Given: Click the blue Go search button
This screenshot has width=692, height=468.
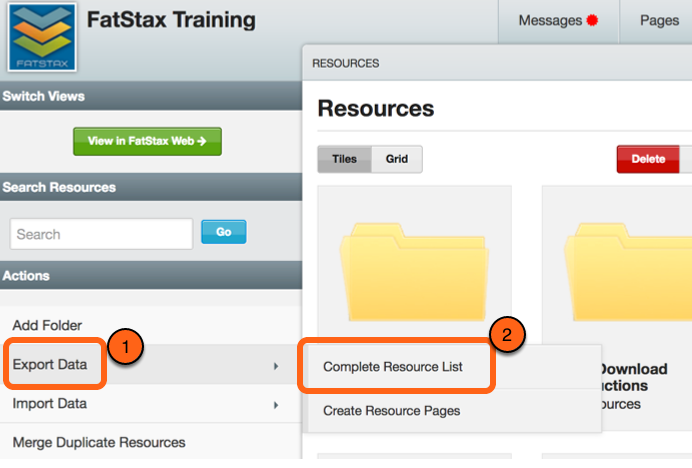Looking at the screenshot, I should click(224, 232).
